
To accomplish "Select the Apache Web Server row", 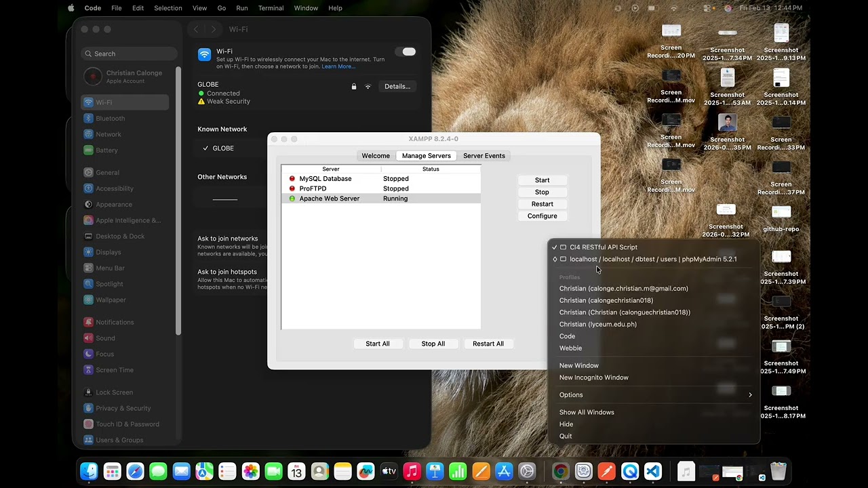I will [381, 199].
